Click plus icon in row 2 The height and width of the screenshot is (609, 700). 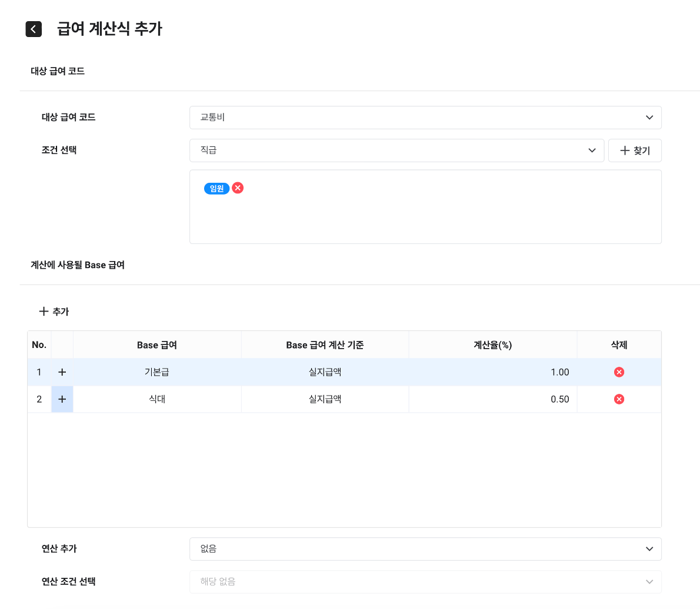[62, 399]
